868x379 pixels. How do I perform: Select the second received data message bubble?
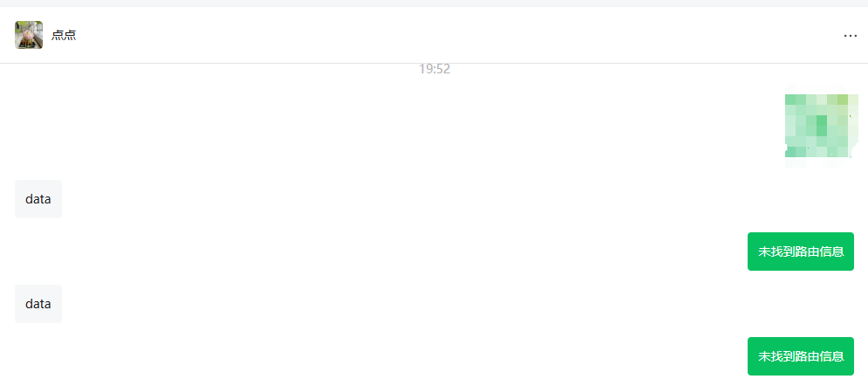(38, 304)
